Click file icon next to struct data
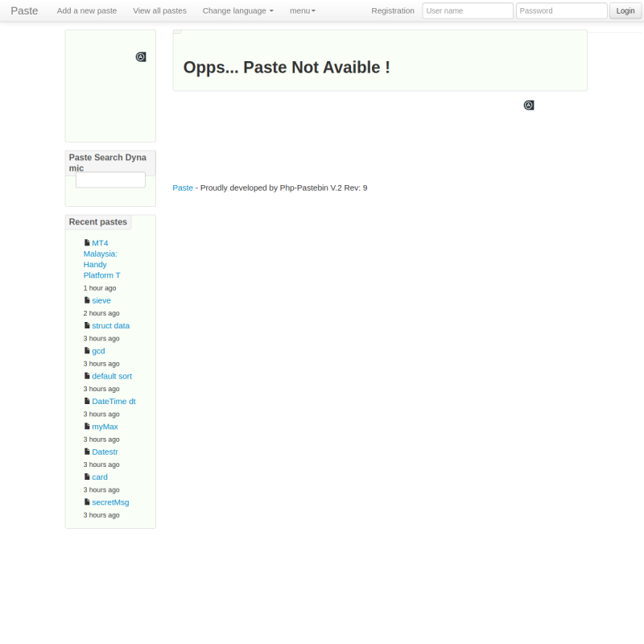 [x=87, y=325]
